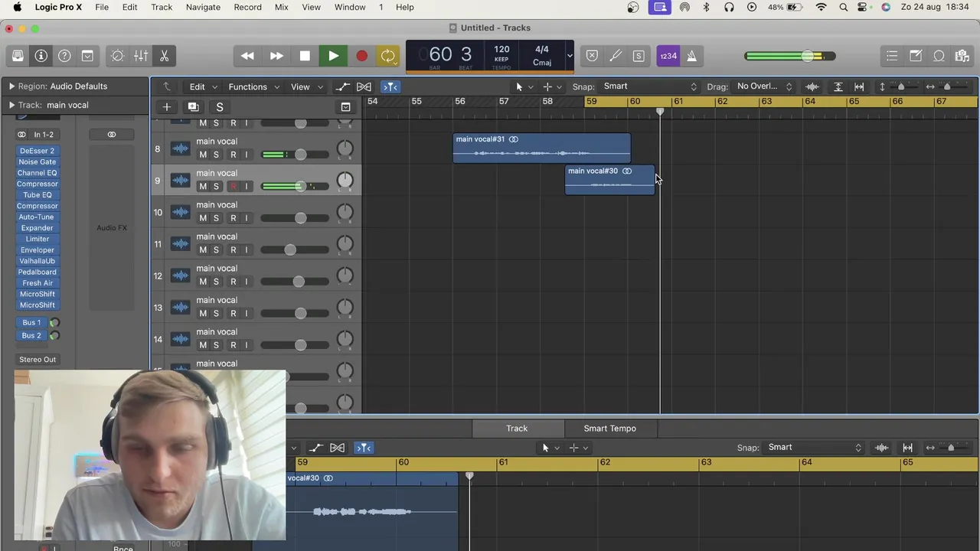Open the Channel EQ plugin slot
Screen dimensions: 980x551
(x=37, y=173)
